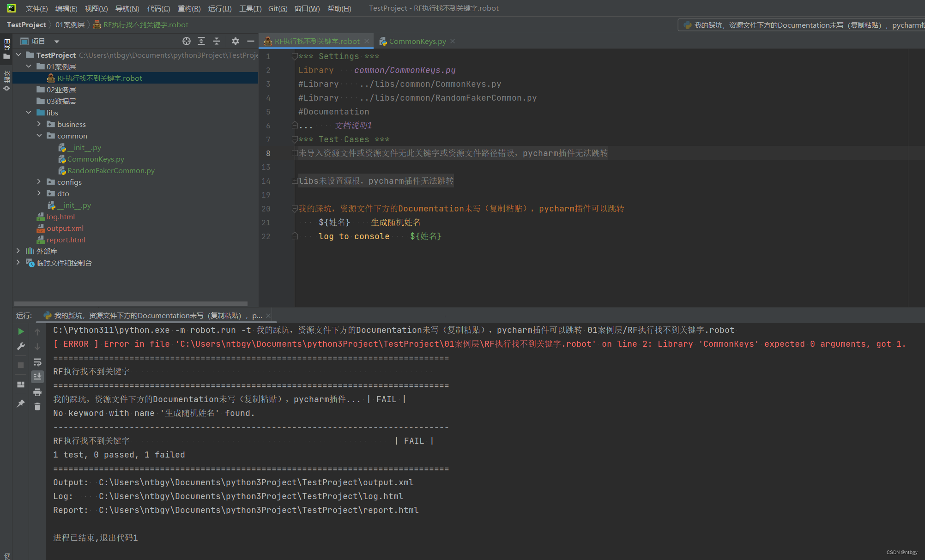Click the locate opened file crosshair icon
The width and height of the screenshot is (925, 560).
(x=186, y=41)
